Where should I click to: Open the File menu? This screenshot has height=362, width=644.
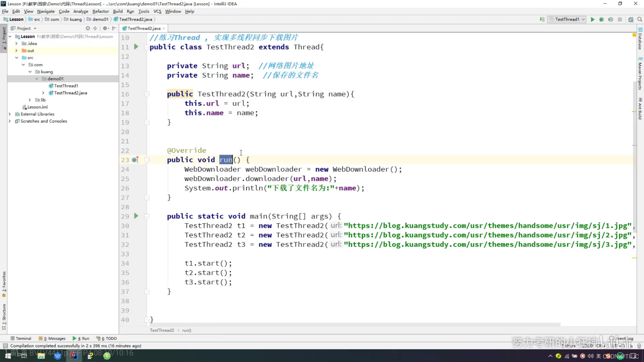pyautogui.click(x=5, y=11)
